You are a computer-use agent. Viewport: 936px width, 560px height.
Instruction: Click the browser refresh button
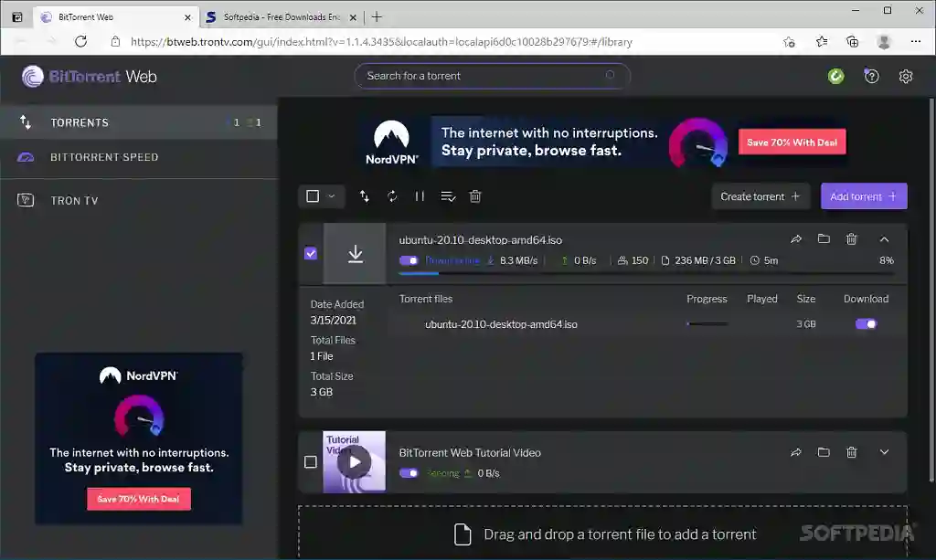pyautogui.click(x=80, y=41)
